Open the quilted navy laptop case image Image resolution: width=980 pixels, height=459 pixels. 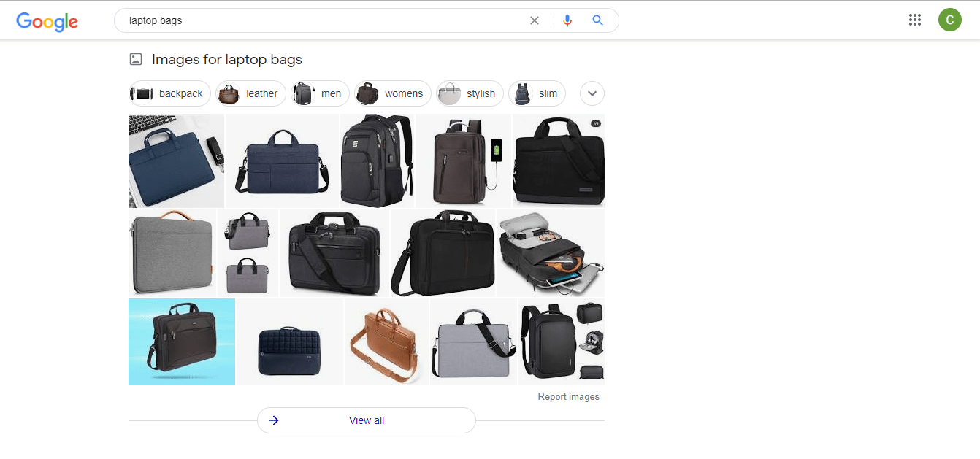[x=290, y=342]
